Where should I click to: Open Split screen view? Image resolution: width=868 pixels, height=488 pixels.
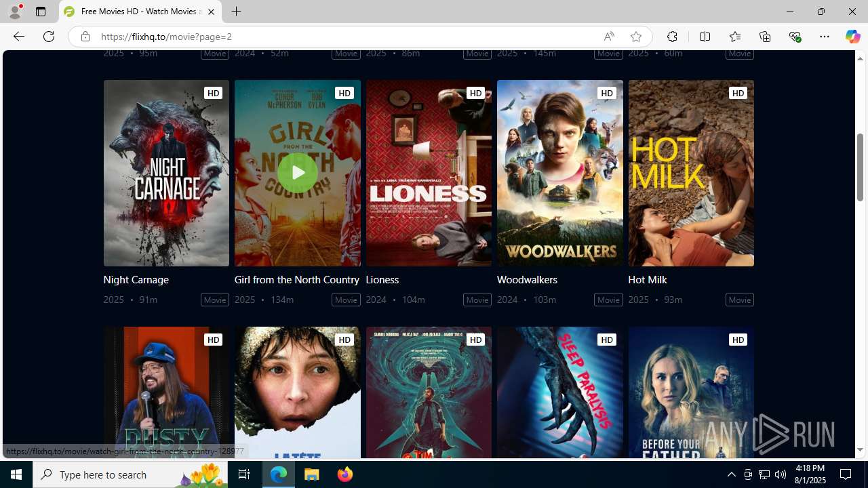pyautogui.click(x=705, y=37)
